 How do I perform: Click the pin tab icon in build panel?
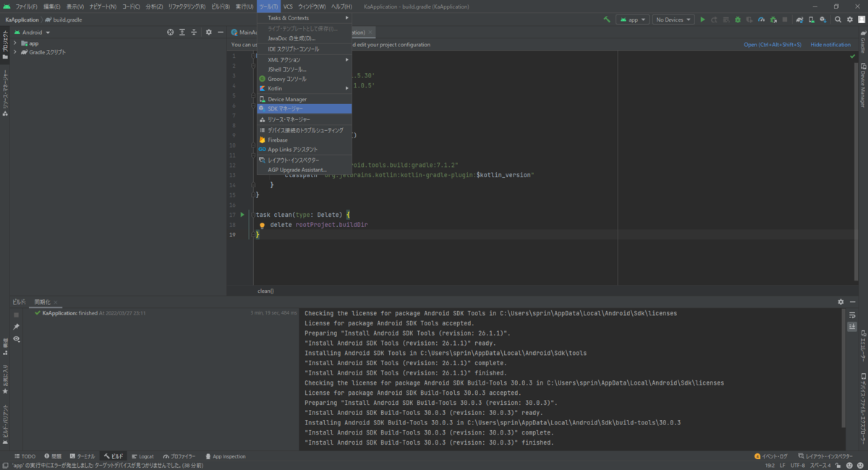point(16,327)
